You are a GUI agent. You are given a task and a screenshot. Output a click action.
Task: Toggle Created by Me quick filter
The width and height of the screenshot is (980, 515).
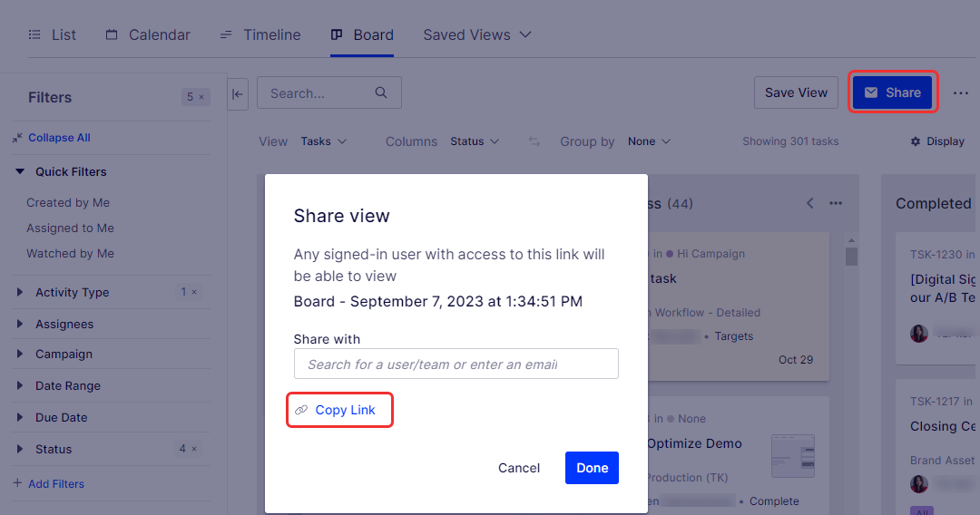(68, 202)
